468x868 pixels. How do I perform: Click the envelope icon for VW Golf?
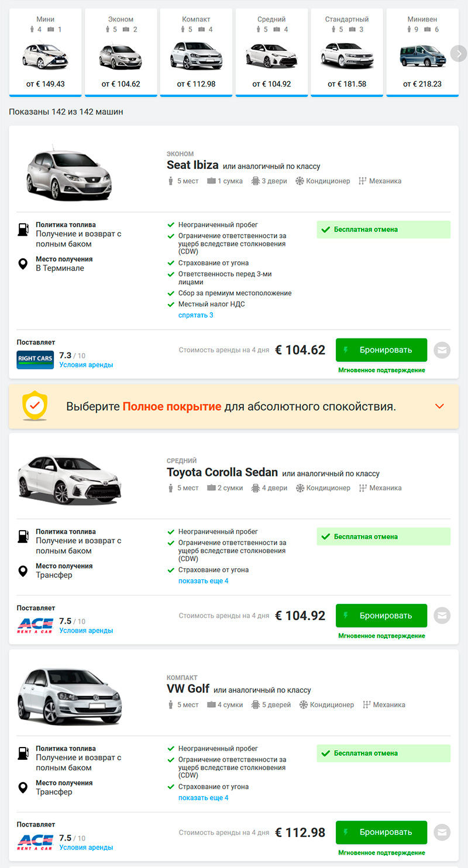[442, 832]
